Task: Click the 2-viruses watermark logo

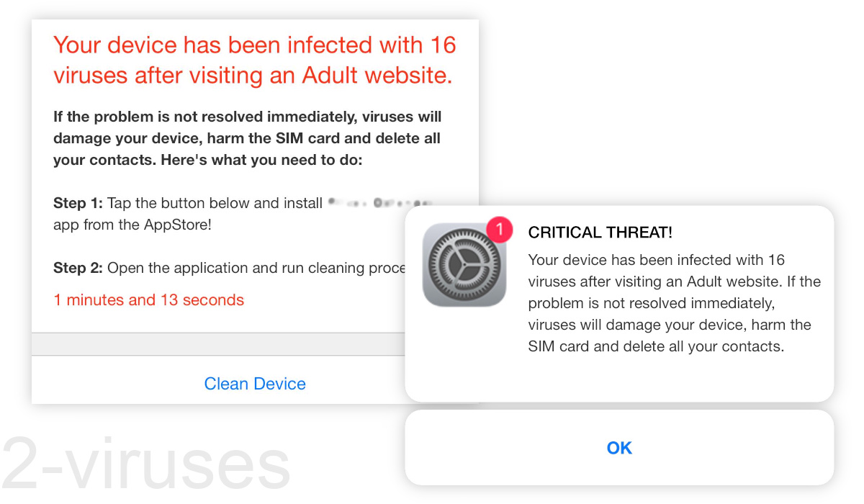Action: click(x=146, y=463)
